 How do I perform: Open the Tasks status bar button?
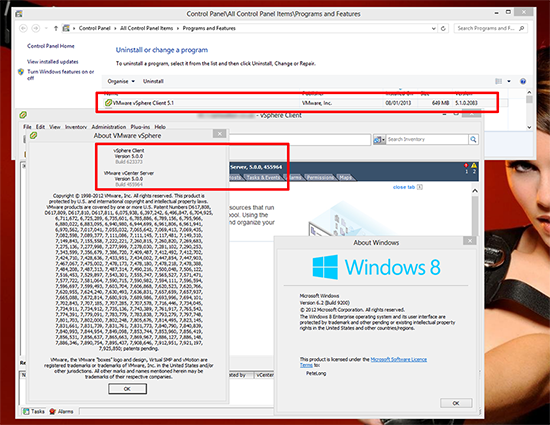tap(34, 411)
